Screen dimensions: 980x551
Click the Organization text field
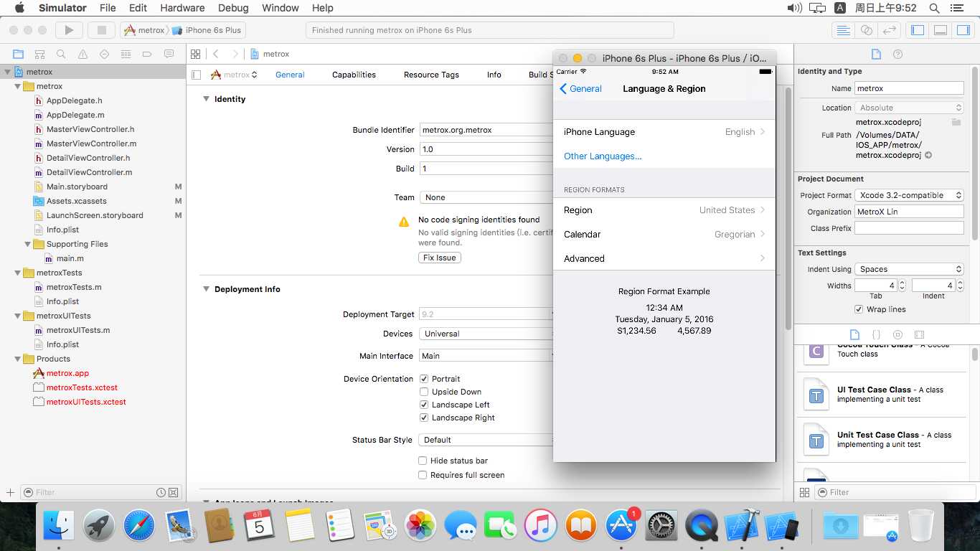(x=909, y=212)
